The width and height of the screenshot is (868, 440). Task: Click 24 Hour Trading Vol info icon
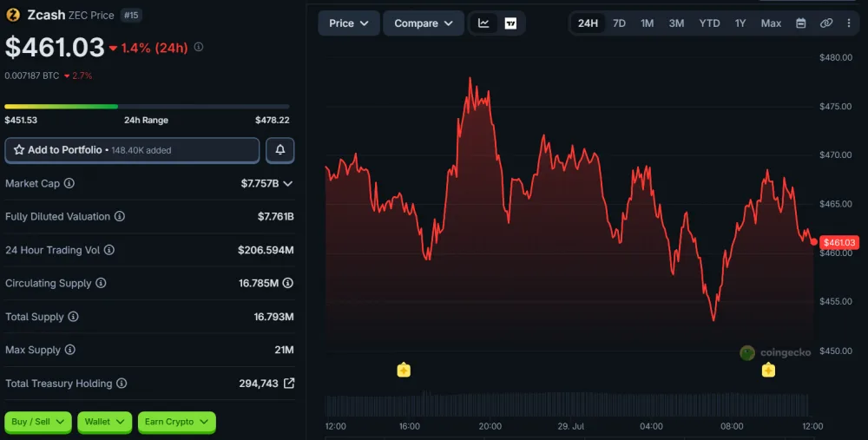(109, 250)
